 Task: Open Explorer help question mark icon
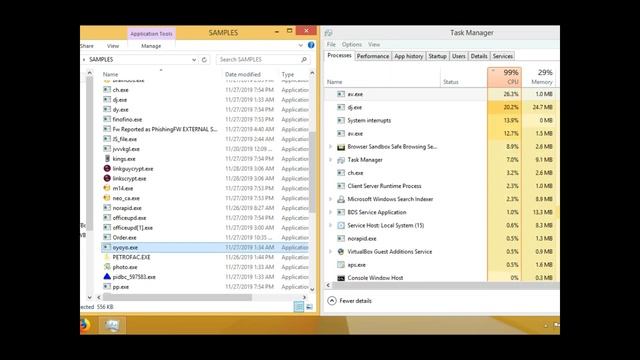pyautogui.click(x=311, y=45)
